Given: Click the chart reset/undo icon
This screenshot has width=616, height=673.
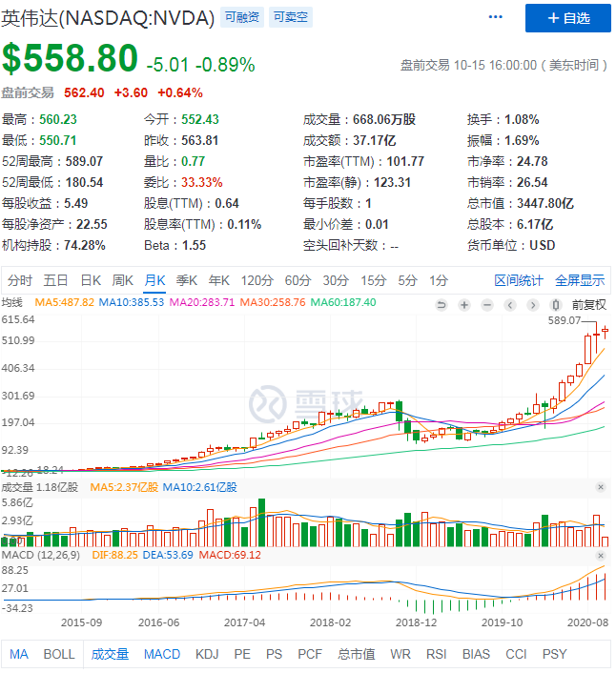Looking at the screenshot, I should point(441,305).
